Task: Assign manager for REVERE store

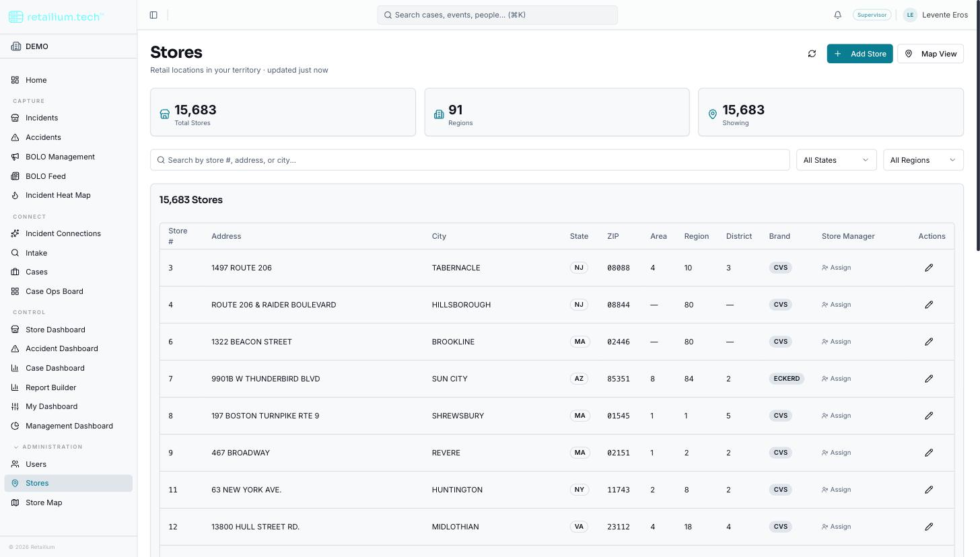Action: [837, 453]
